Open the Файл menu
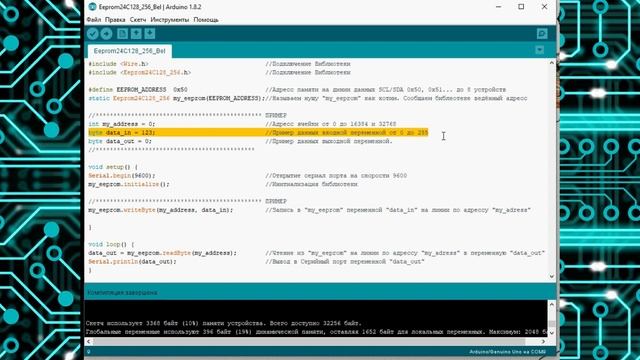Screen dimensions: 640x360 pyautogui.click(x=94, y=20)
